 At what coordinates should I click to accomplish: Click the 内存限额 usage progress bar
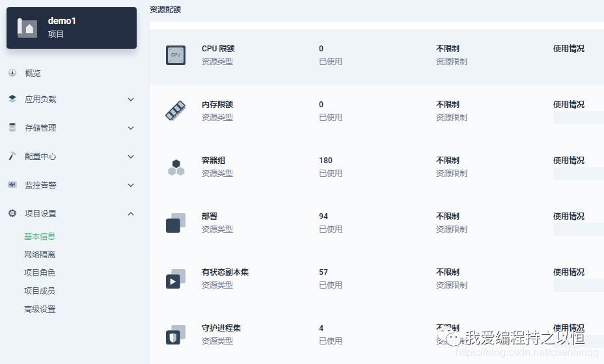click(579, 118)
